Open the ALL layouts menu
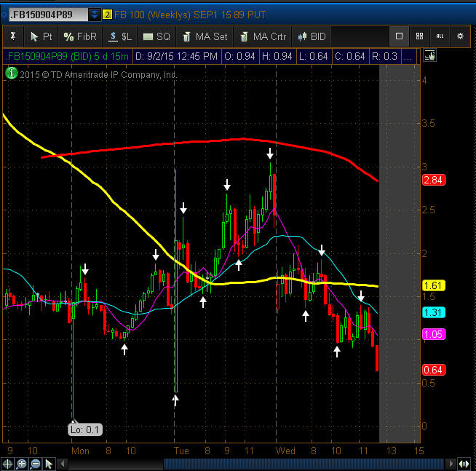Viewport: 476px width, 471px height. (x=440, y=36)
